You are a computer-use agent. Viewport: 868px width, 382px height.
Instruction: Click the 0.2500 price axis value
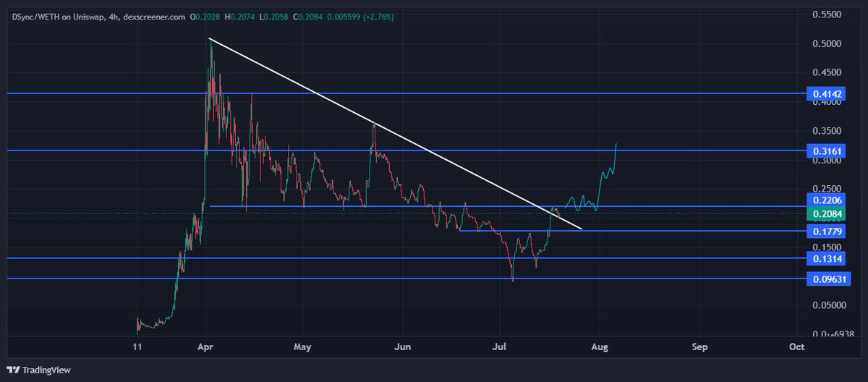[827, 189]
